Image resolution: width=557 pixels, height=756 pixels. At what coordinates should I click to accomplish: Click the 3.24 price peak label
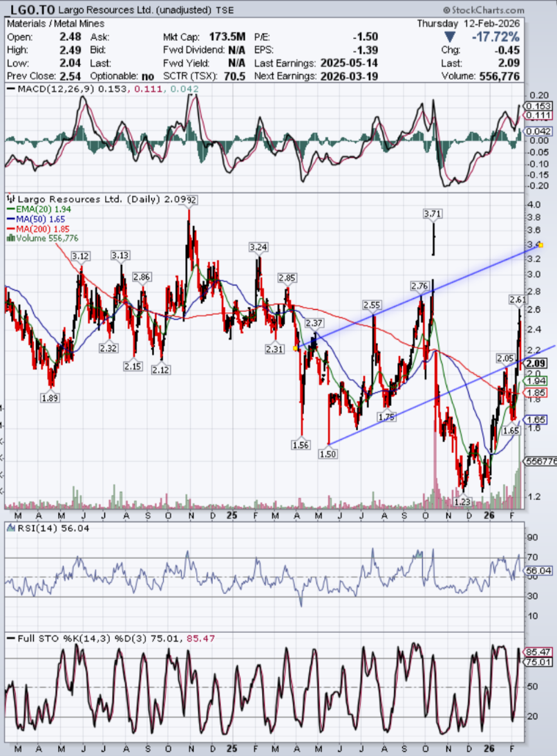click(x=258, y=247)
